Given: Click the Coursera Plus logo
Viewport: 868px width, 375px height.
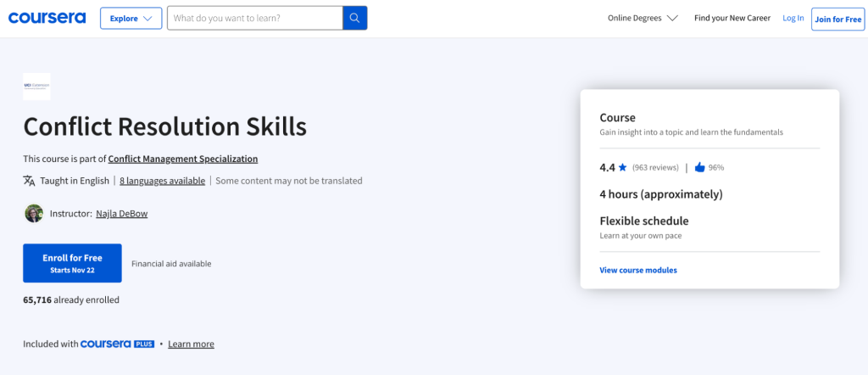Looking at the screenshot, I should [117, 344].
